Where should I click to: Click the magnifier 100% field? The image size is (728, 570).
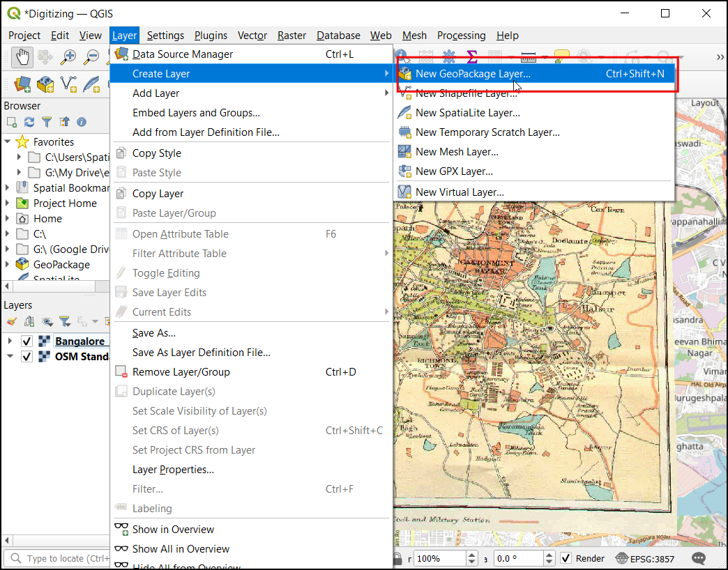pyautogui.click(x=439, y=558)
